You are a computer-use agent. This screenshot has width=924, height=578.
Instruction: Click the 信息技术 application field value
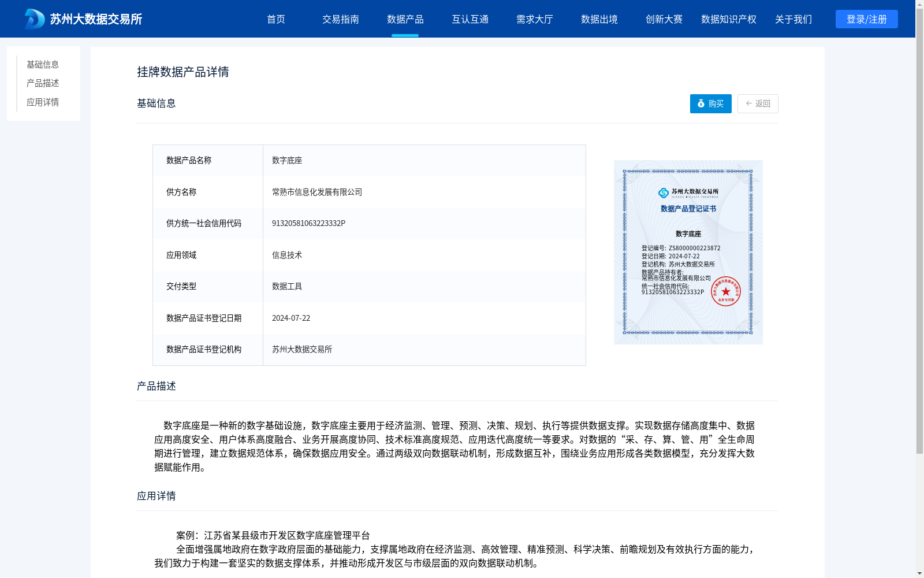tap(287, 255)
